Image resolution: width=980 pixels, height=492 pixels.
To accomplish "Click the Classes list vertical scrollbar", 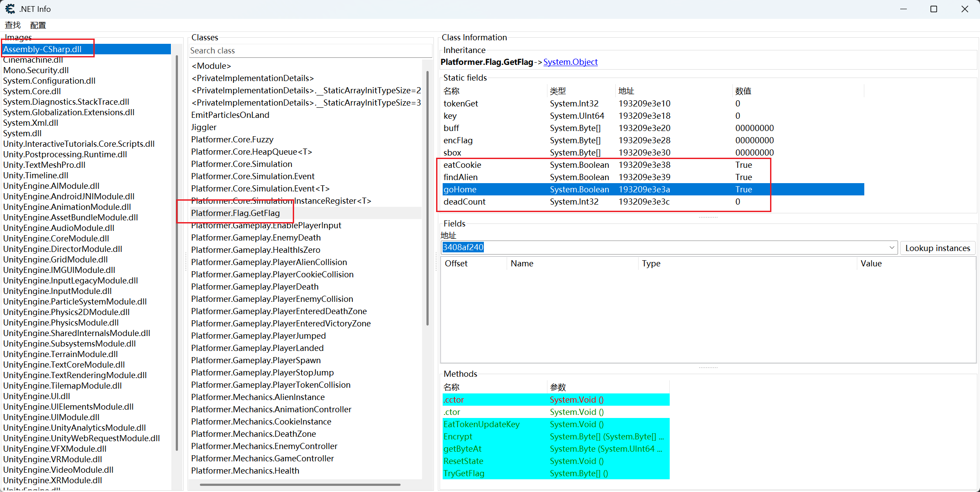I will [x=427, y=197].
